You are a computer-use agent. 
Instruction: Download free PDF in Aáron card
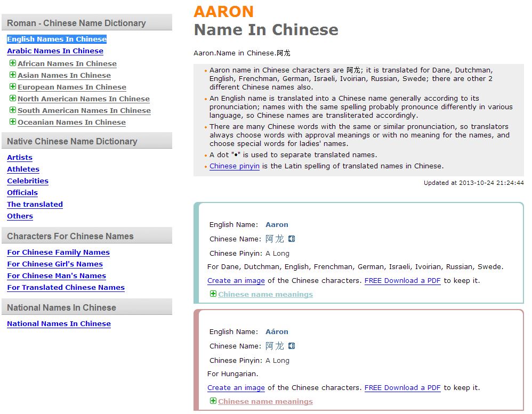(402, 388)
